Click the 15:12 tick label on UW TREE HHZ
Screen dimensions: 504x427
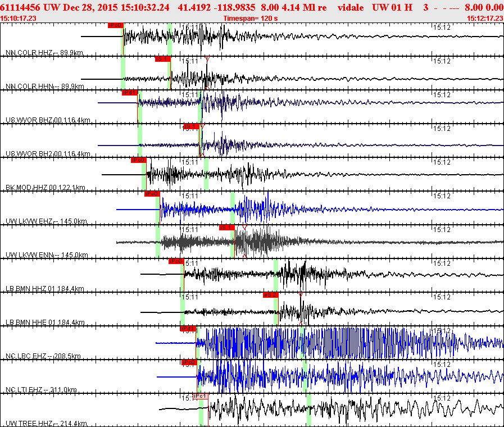(442, 398)
